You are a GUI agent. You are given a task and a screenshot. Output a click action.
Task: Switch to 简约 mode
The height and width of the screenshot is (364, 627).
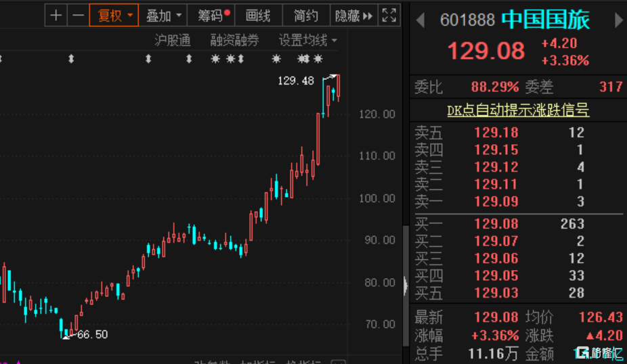(306, 16)
